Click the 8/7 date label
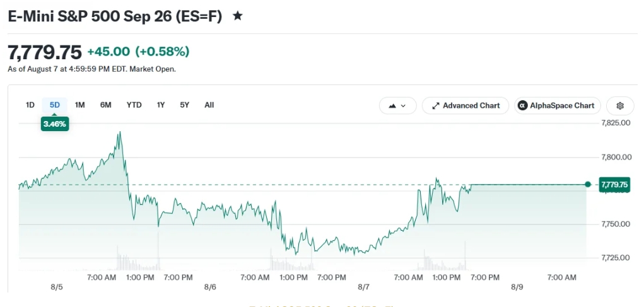The image size is (644, 307). tap(363, 287)
